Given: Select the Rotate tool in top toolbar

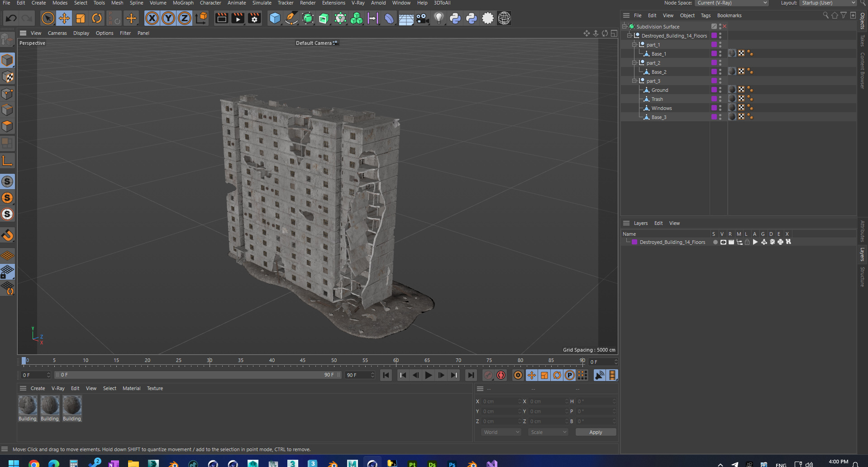Looking at the screenshot, I should [x=97, y=19].
